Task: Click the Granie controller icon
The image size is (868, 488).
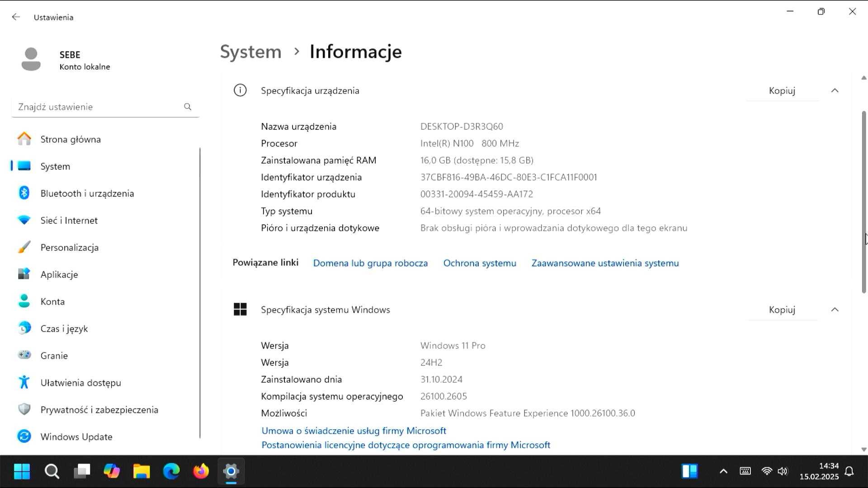Action: tap(24, 355)
